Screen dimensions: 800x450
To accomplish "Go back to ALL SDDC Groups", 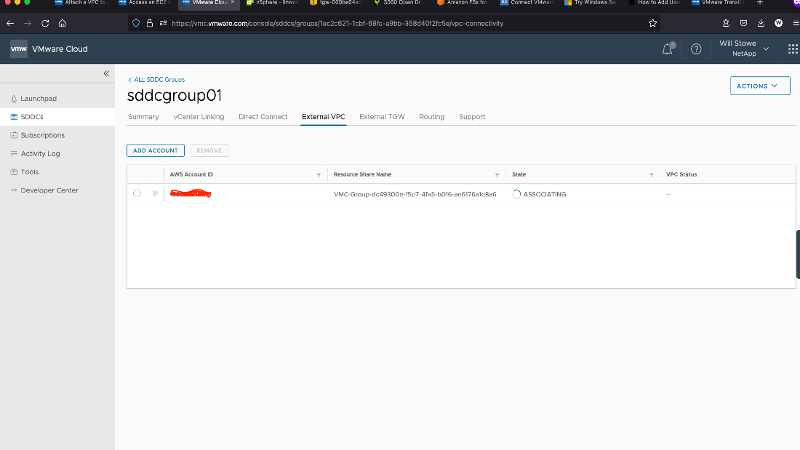I will [157, 80].
